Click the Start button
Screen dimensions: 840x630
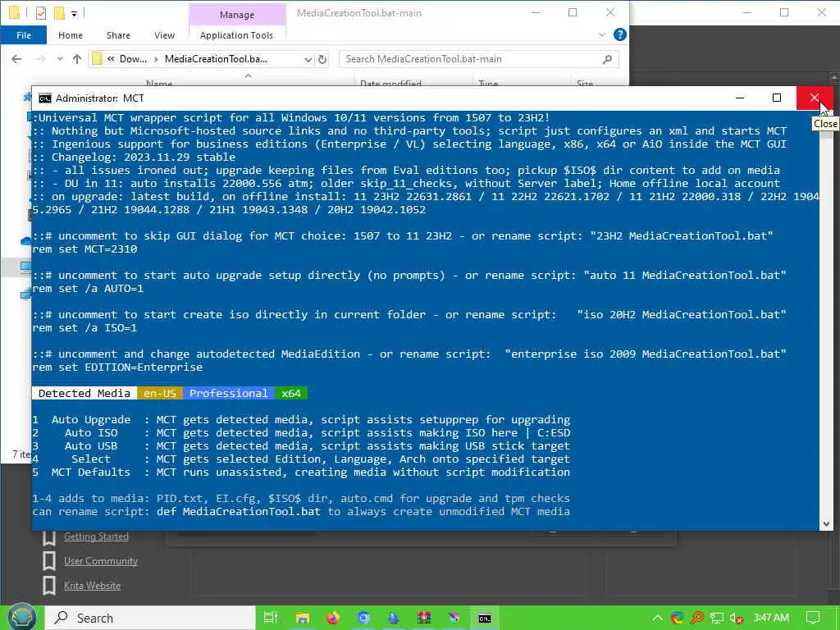[21, 617]
